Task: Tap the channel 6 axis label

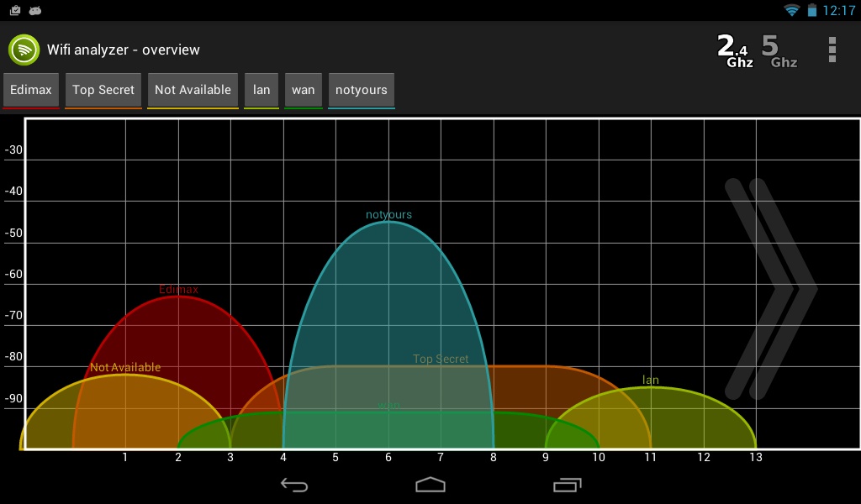Action: (x=388, y=458)
